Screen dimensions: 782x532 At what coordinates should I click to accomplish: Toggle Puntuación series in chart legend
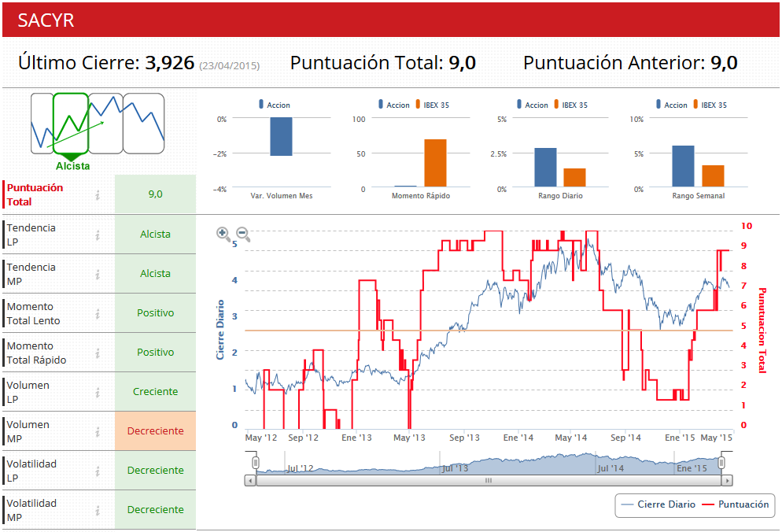point(735,504)
